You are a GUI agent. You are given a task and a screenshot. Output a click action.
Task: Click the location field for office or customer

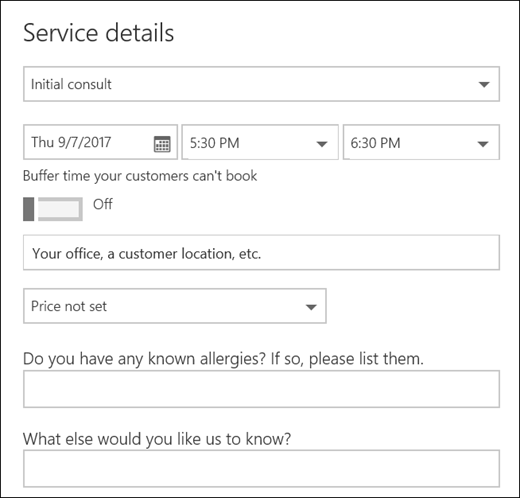[261, 252]
